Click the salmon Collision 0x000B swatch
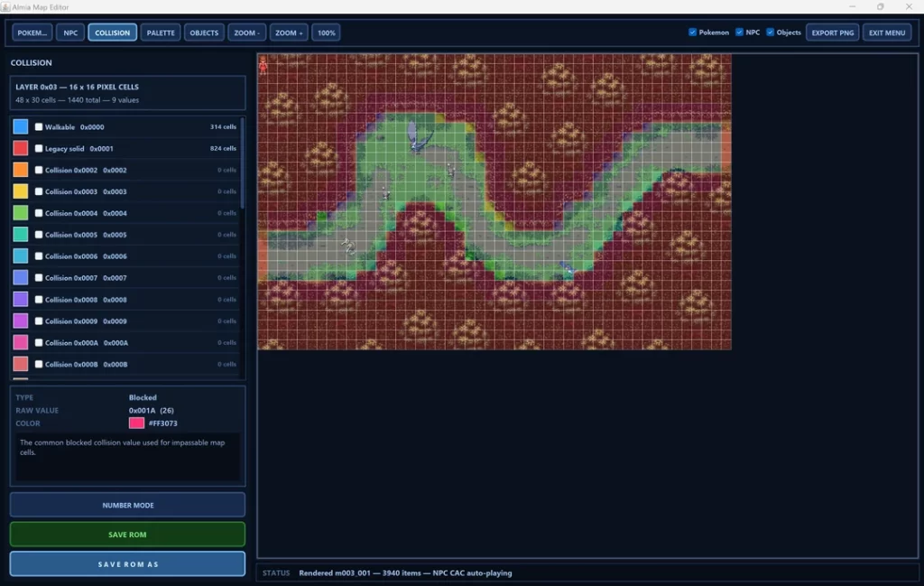The height and width of the screenshot is (586, 924). 21,365
